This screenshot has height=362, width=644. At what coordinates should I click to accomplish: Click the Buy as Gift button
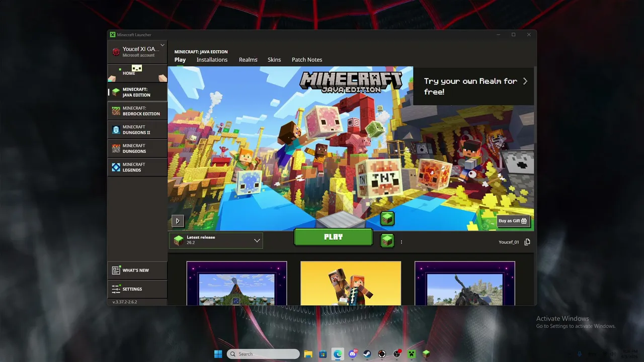coord(513,221)
